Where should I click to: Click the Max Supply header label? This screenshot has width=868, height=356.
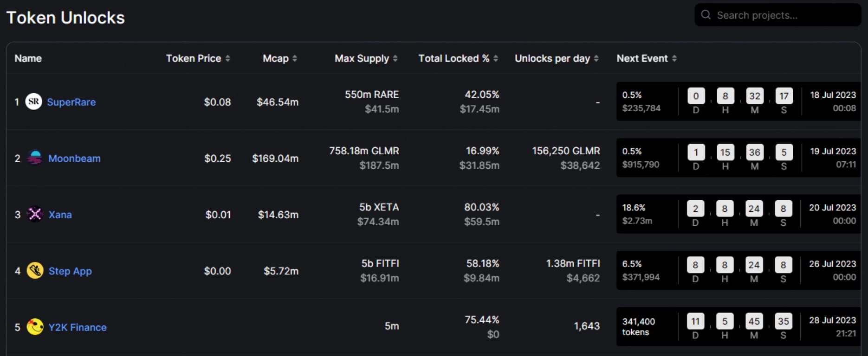click(362, 58)
